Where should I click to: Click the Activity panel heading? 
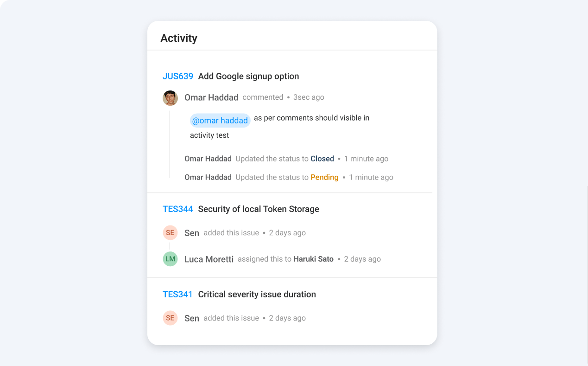pos(179,39)
